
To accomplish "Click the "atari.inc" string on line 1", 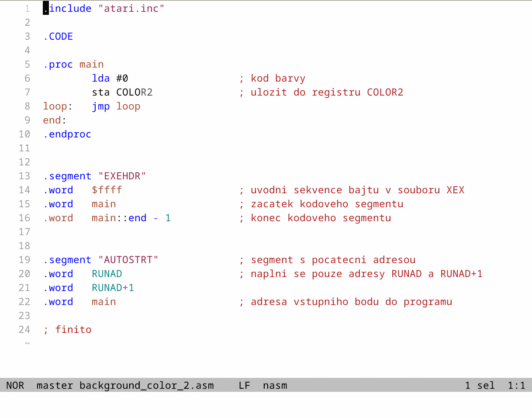I will [131, 8].
